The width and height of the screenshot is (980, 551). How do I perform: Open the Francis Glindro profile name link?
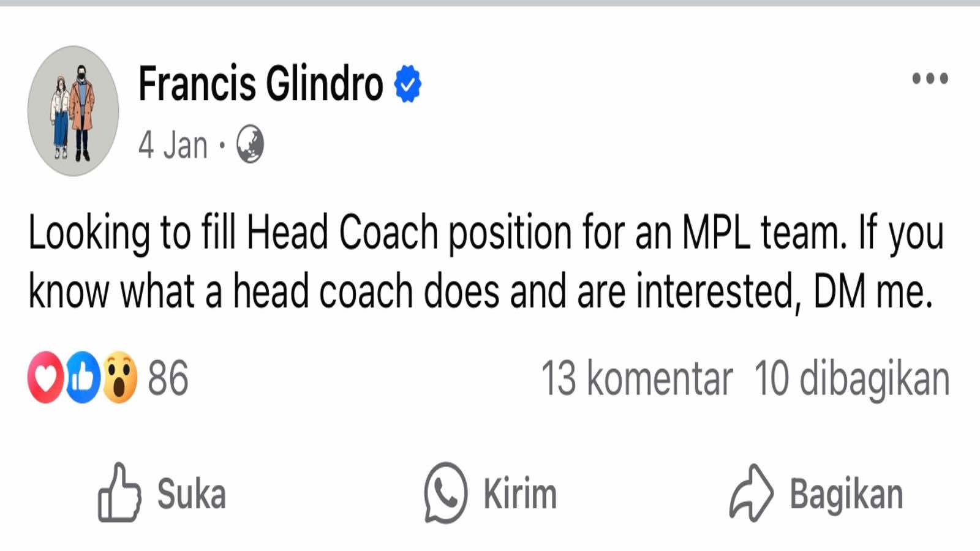click(260, 84)
